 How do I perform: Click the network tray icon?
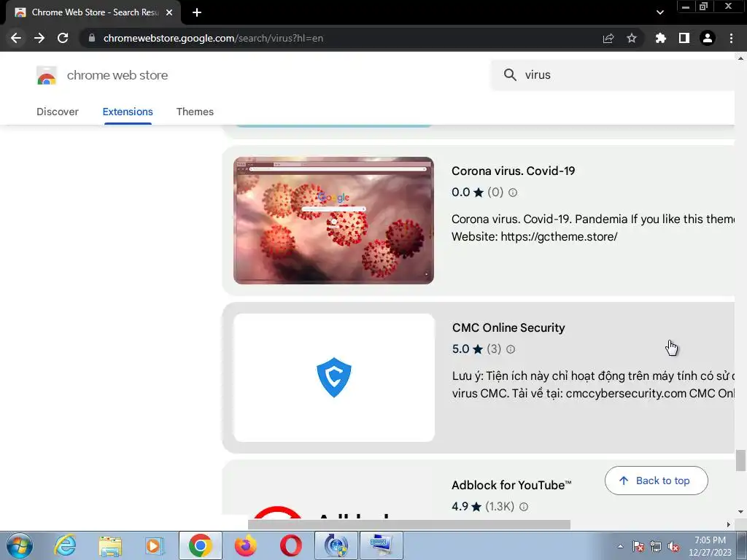pos(656,546)
